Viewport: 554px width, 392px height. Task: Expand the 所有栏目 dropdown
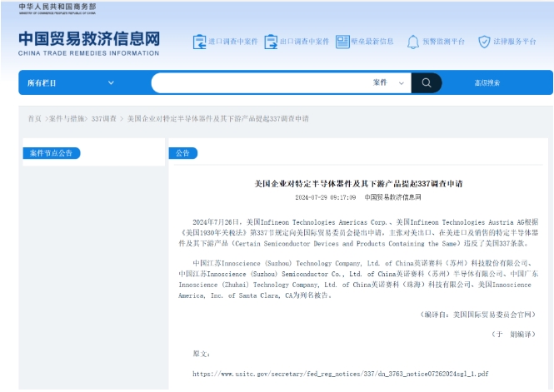tap(71, 83)
